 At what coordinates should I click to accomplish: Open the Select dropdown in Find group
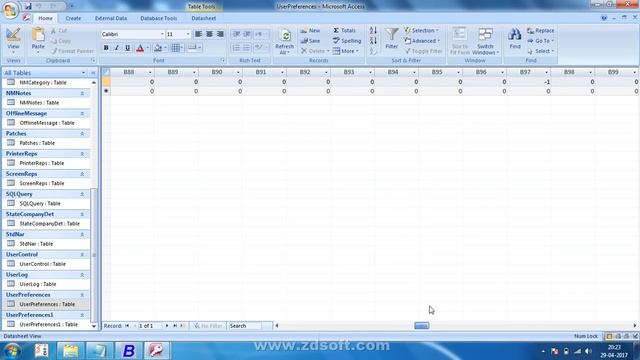[x=541, y=51]
